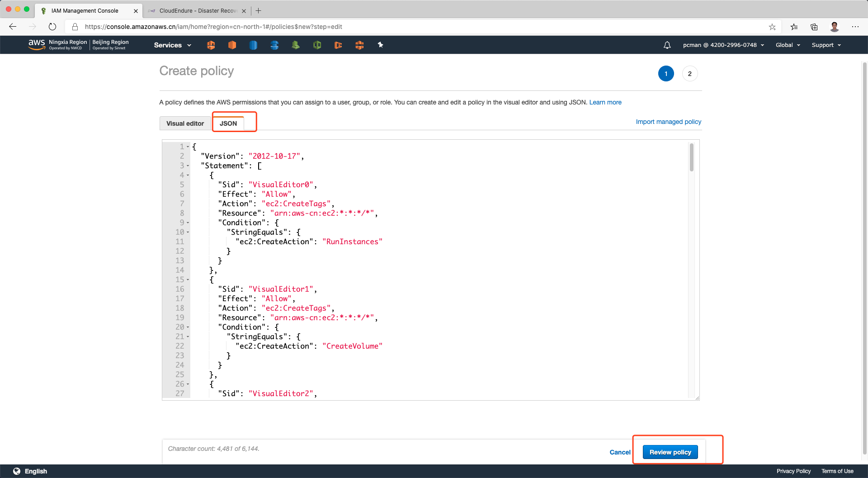Fold the Statement array at line 3

coord(188,166)
